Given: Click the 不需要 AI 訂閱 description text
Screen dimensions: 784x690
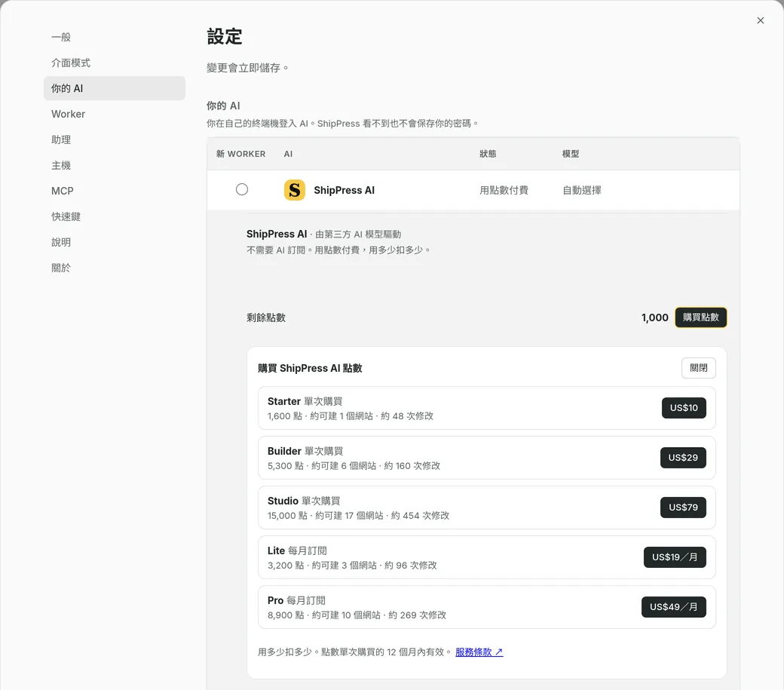Looking at the screenshot, I should click(339, 250).
